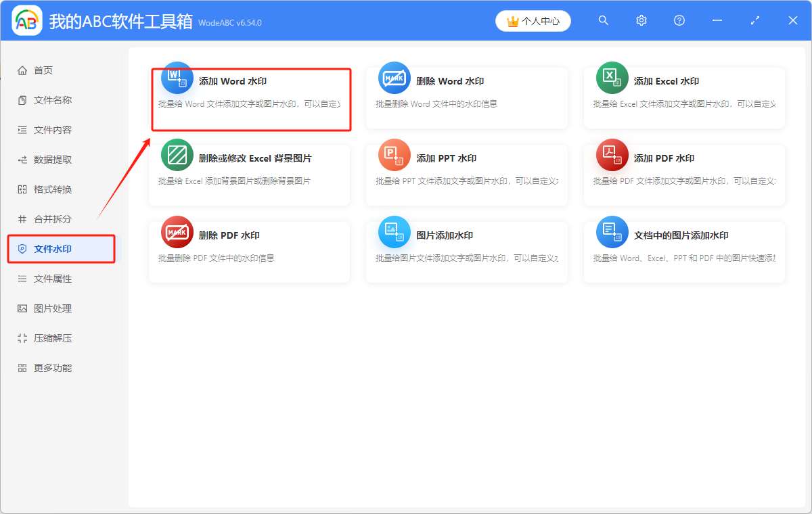Open the 删除 PDF 水印 tool icon
The height and width of the screenshot is (514, 812).
point(177,232)
